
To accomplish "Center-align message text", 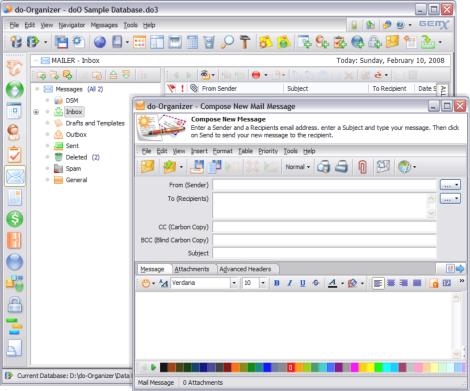I will (391, 283).
